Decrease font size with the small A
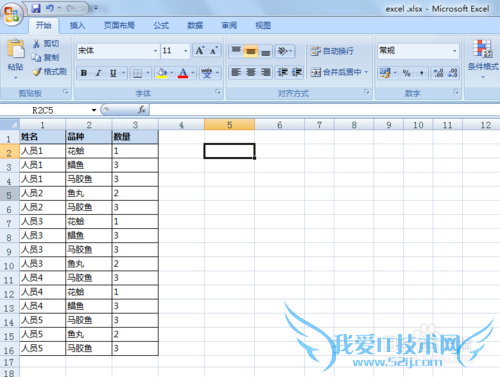The height and width of the screenshot is (377, 500). click(214, 51)
